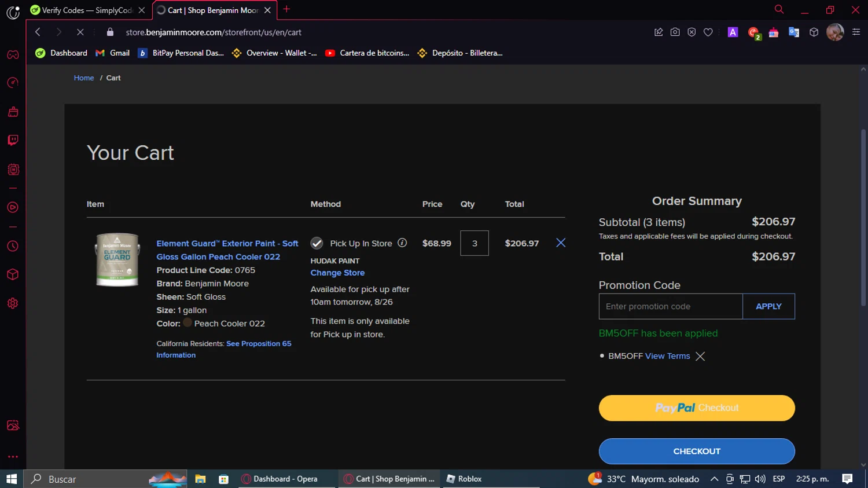Open Cartera de bitcoins bookmark

[x=367, y=53]
